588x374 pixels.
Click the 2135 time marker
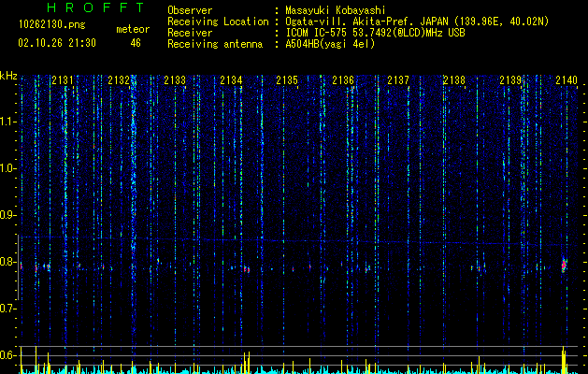click(x=287, y=79)
